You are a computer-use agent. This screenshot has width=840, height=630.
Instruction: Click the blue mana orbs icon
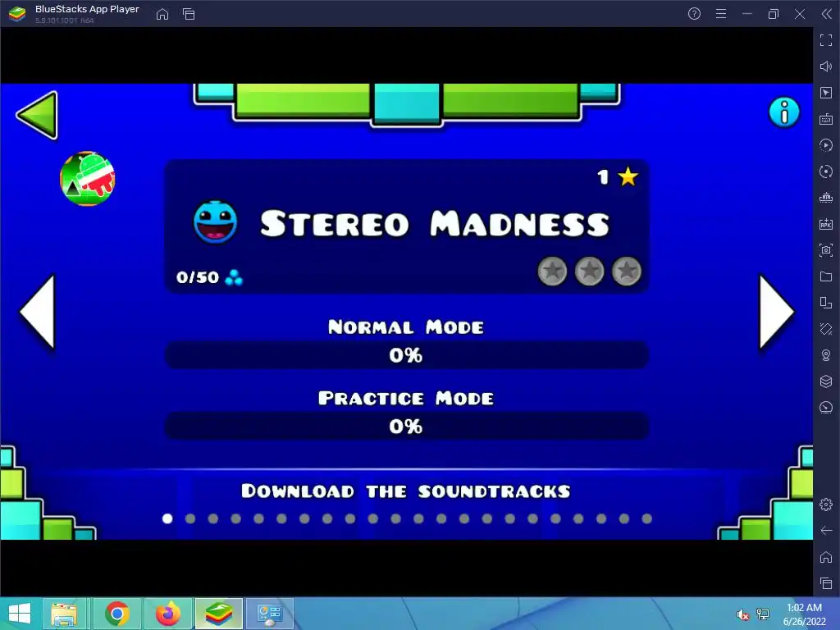tap(234, 277)
